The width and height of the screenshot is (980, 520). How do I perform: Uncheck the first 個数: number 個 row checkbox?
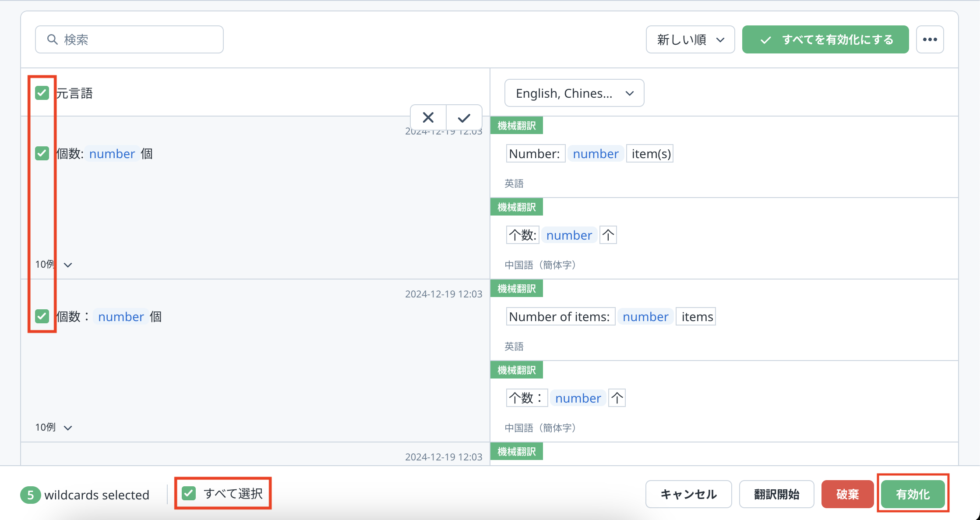coord(42,153)
